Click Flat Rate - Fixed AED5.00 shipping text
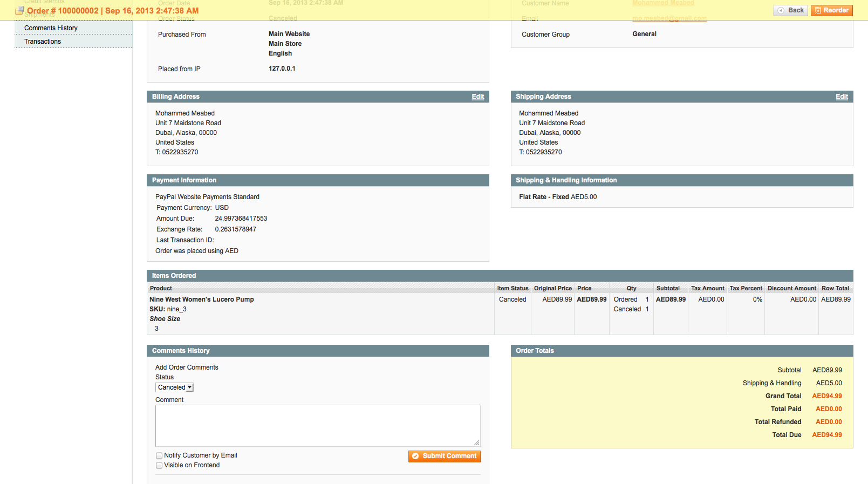Viewport: 868px width, 484px height. [x=558, y=197]
